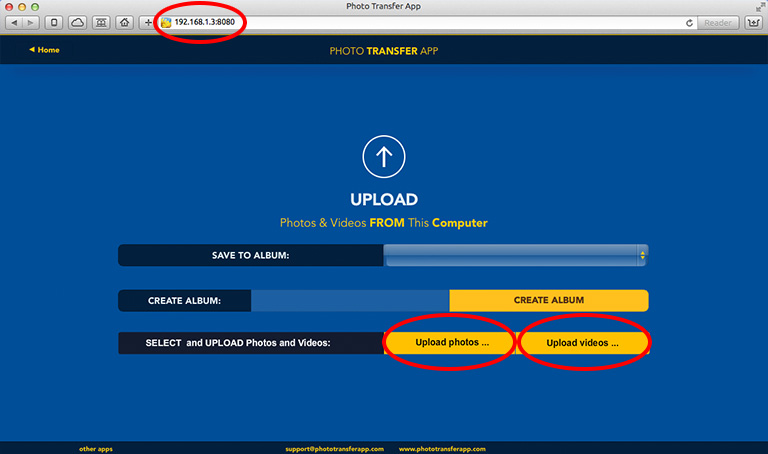Image resolution: width=768 pixels, height=454 pixels.
Task: Open www.phototransferapp.com footer link
Action: [x=442, y=449]
